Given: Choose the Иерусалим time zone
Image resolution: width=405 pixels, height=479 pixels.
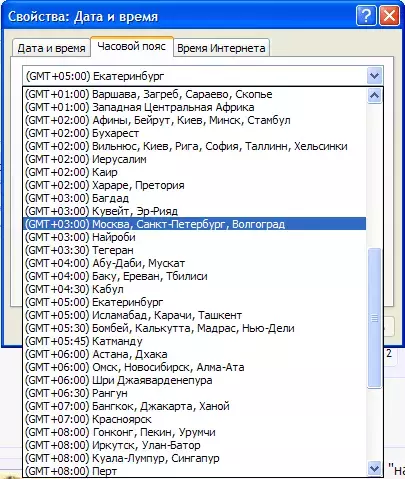Looking at the screenshot, I should click(x=195, y=159).
